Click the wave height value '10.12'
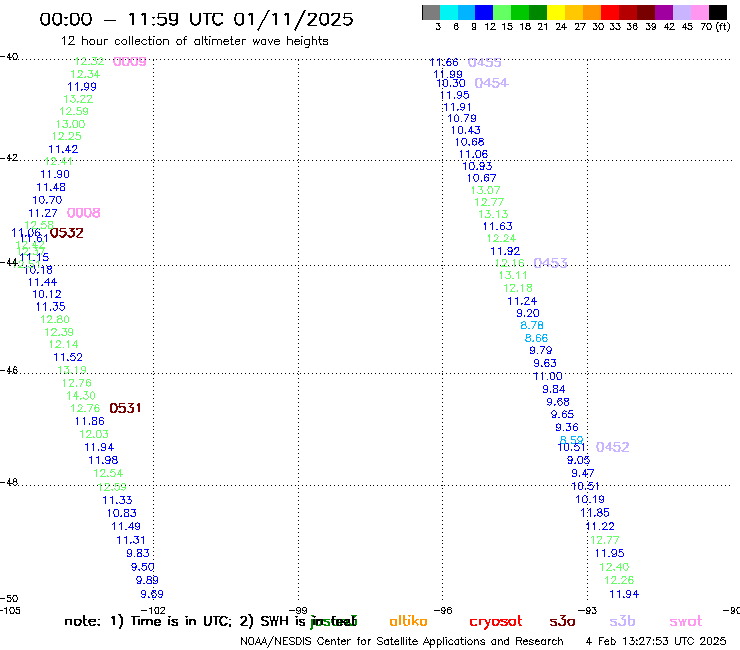This screenshot has height=650, width=740. point(47,294)
